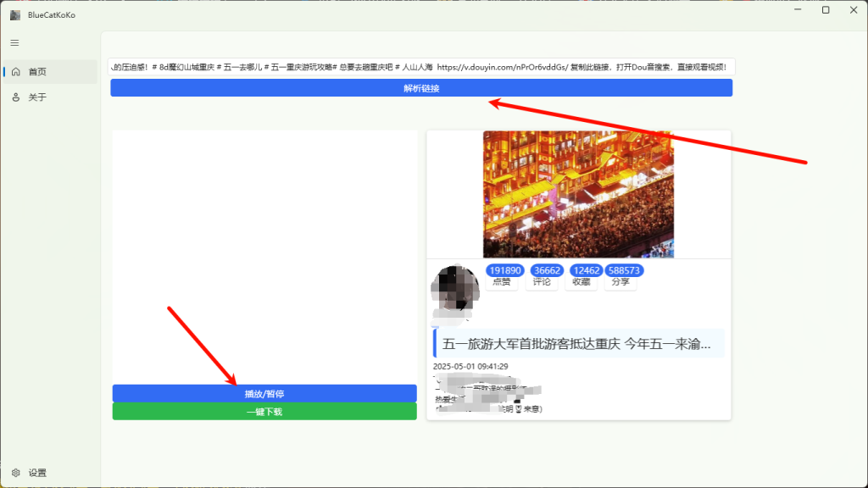Click the Douyin share URL input field
The width and height of the screenshot is (868, 488).
pos(423,64)
